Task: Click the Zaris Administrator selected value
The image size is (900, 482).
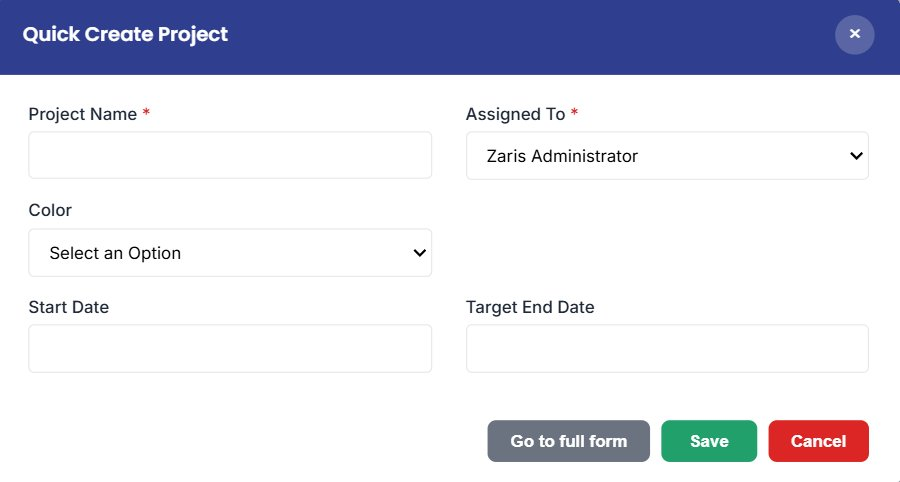Action: coord(562,156)
